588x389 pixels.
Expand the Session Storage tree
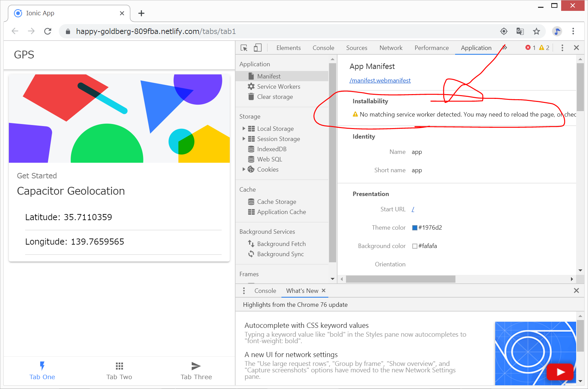click(x=244, y=139)
